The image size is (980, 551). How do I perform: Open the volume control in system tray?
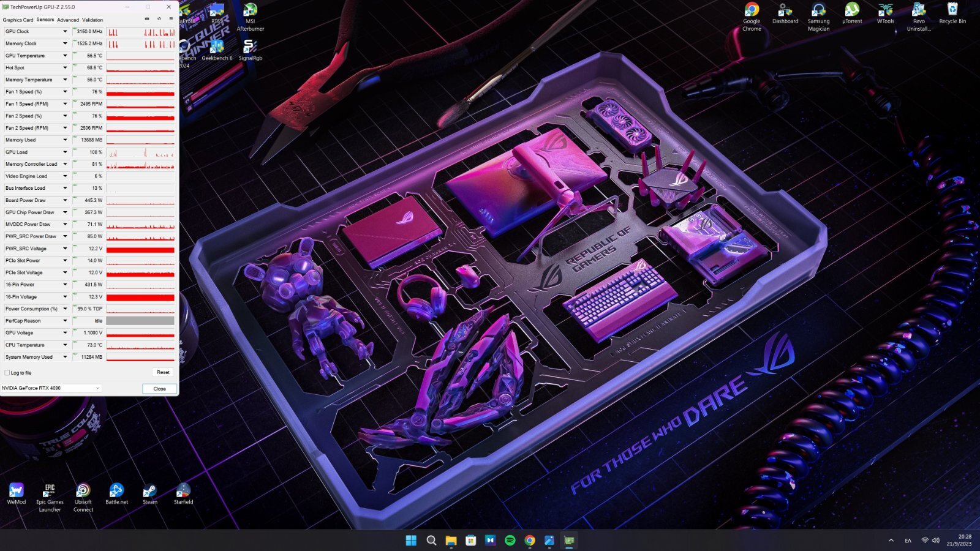(x=935, y=540)
